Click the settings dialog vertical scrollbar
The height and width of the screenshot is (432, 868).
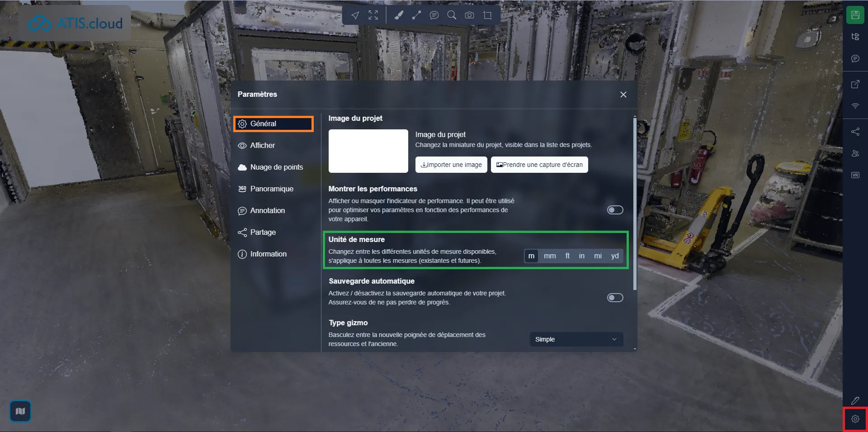[635, 204]
